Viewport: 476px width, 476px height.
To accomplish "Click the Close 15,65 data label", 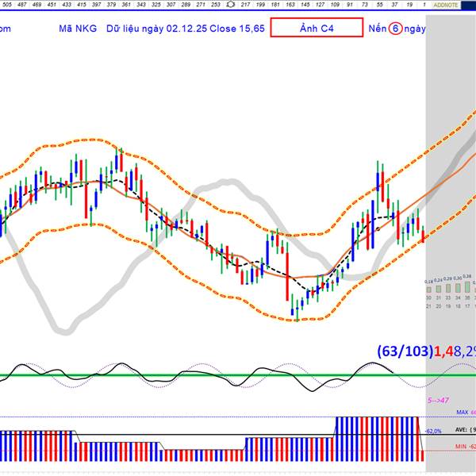I will (x=237, y=29).
